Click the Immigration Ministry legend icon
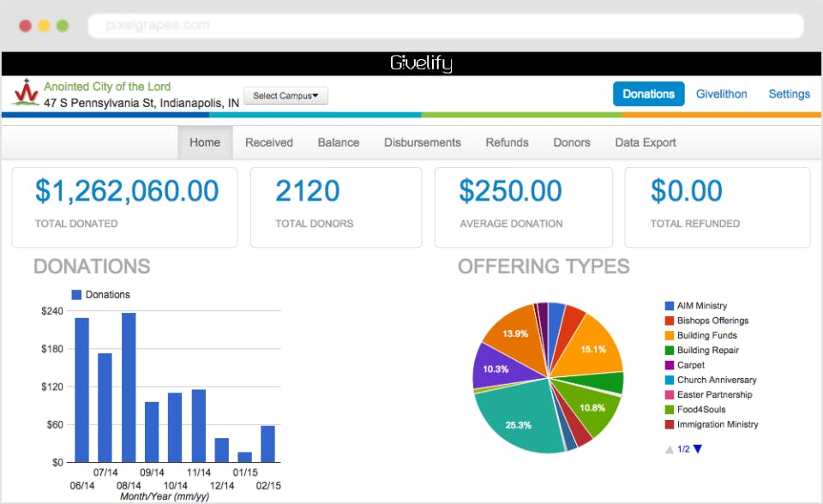The width and height of the screenshot is (823, 504). click(670, 423)
